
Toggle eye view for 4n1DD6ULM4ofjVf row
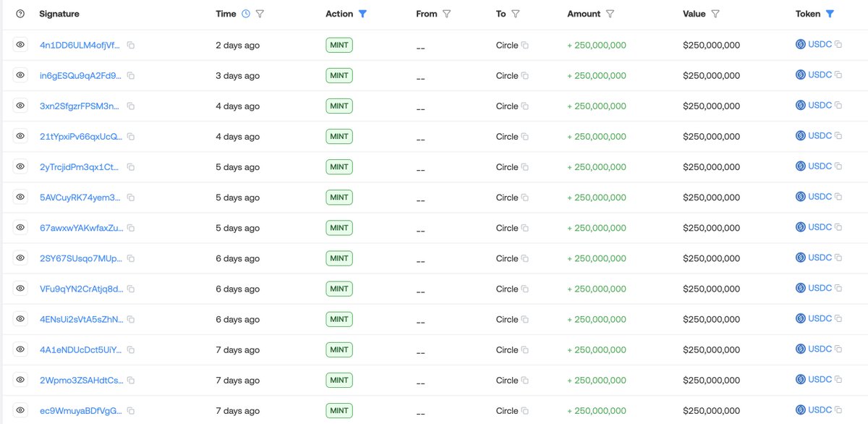pos(20,45)
